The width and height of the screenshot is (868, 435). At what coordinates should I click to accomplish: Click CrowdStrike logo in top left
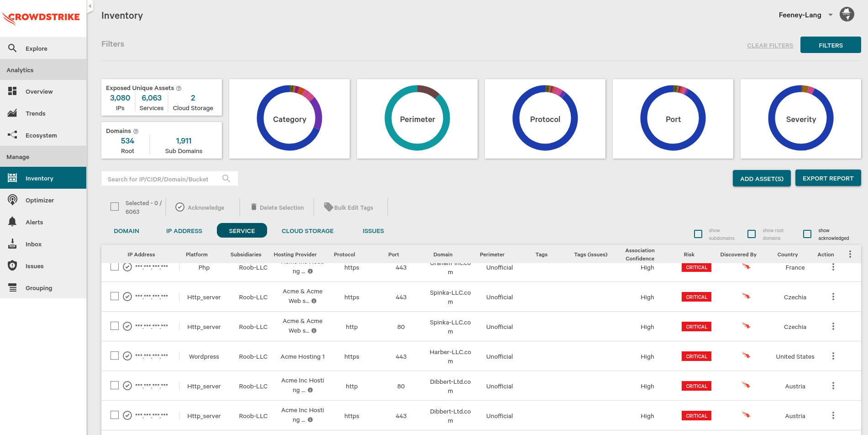pyautogui.click(x=42, y=18)
